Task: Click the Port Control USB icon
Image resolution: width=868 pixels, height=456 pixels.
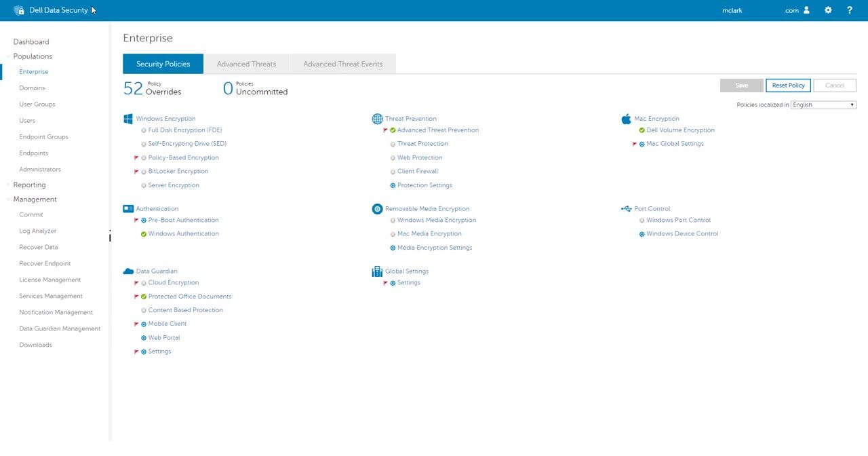Action: 626,209
